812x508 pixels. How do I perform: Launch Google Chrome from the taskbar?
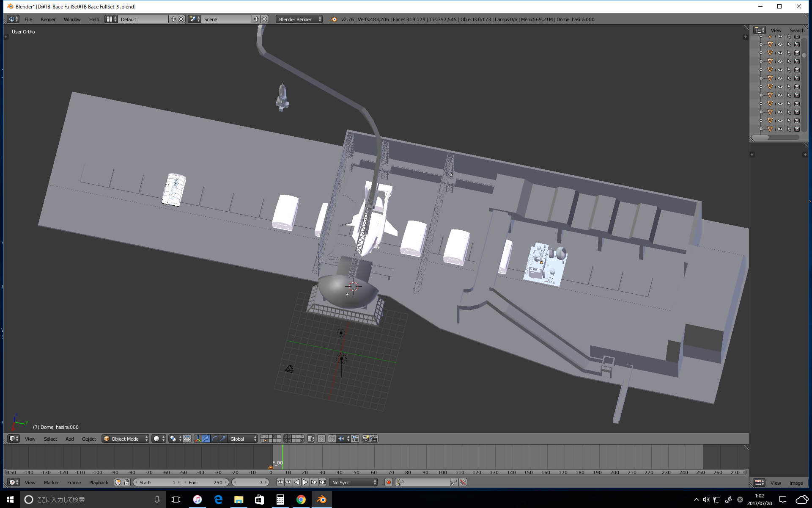pyautogui.click(x=301, y=500)
